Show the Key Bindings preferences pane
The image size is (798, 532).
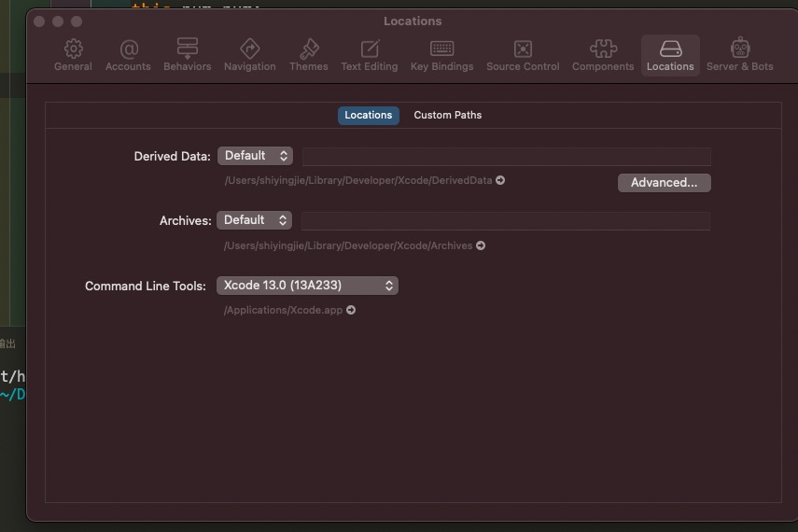tap(441, 55)
